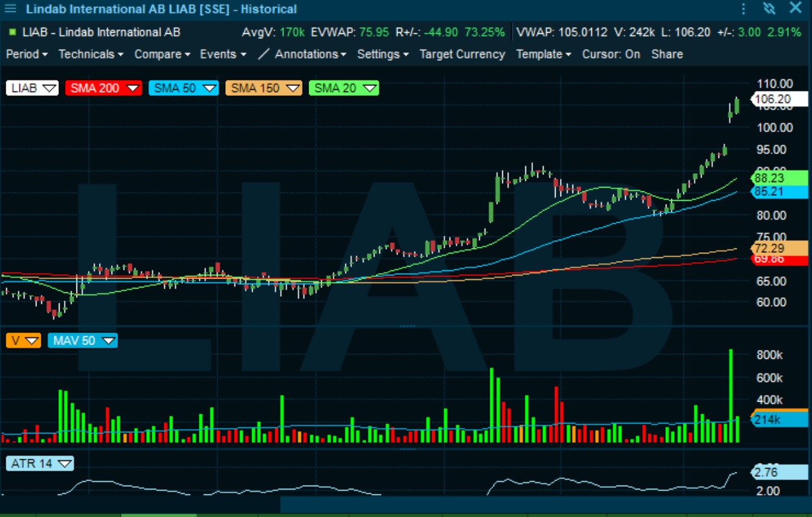Click the 106.20 last price label
Screen dimensions: 812x517
click(779, 99)
